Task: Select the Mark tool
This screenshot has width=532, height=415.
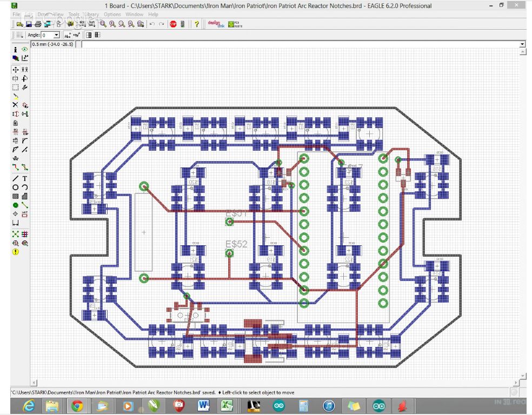Action: (24, 58)
